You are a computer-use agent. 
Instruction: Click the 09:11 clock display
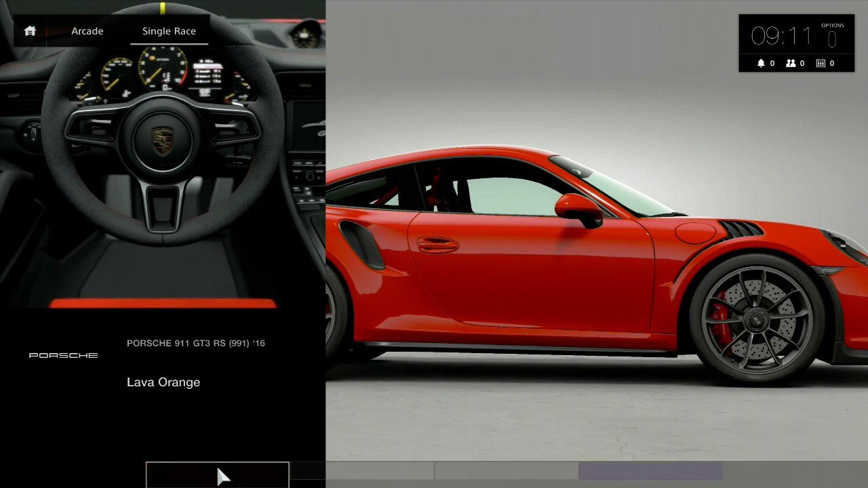click(781, 36)
